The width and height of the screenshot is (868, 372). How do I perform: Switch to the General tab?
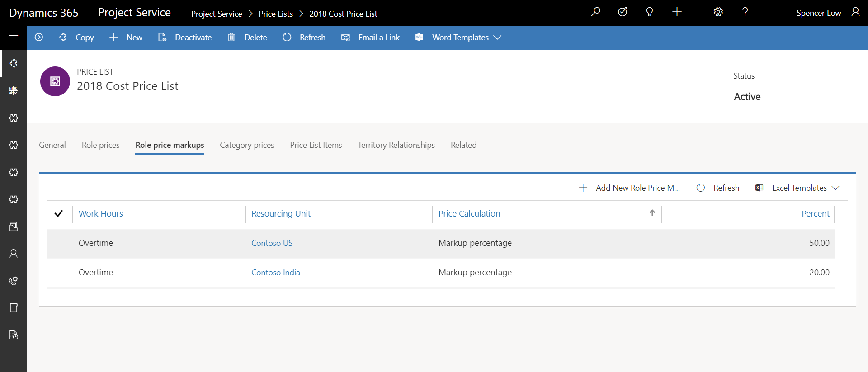52,145
